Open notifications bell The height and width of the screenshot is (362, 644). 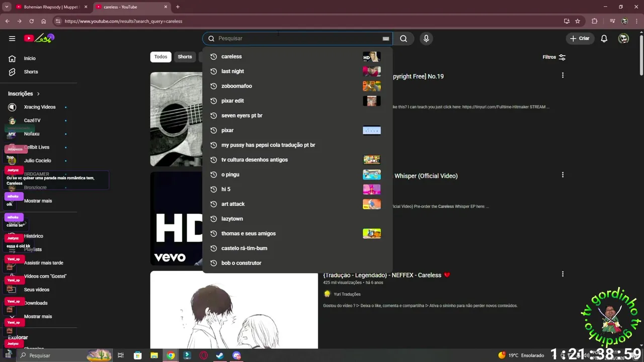(604, 39)
